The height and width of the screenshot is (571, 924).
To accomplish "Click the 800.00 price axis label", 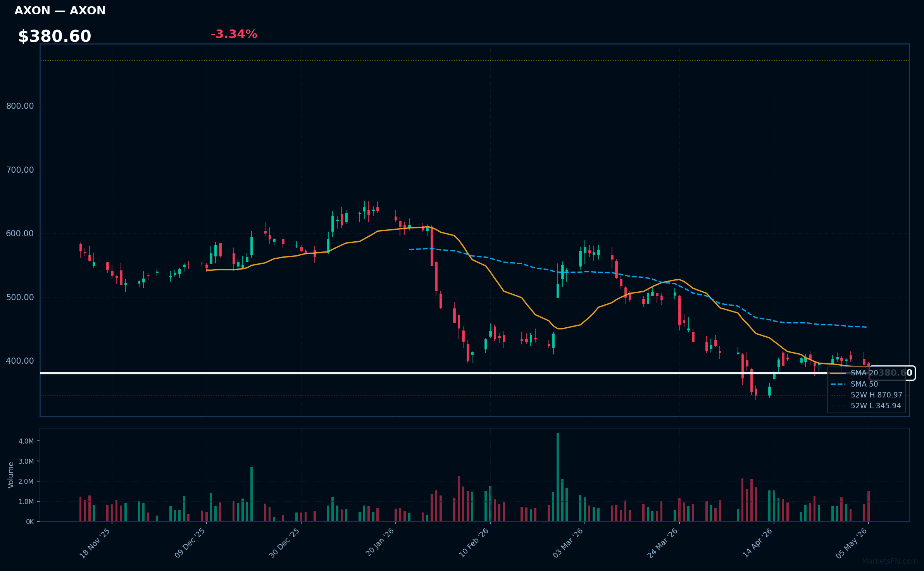I will (20, 106).
